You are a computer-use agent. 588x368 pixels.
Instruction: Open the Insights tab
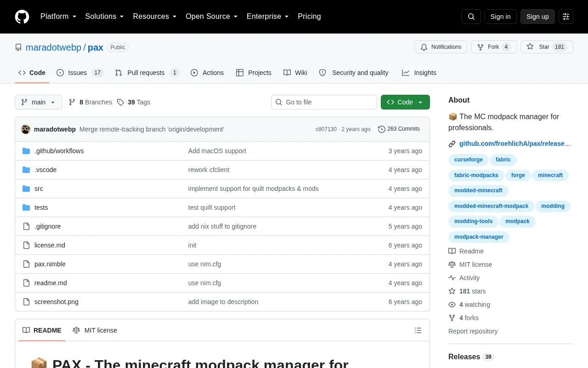(419, 73)
